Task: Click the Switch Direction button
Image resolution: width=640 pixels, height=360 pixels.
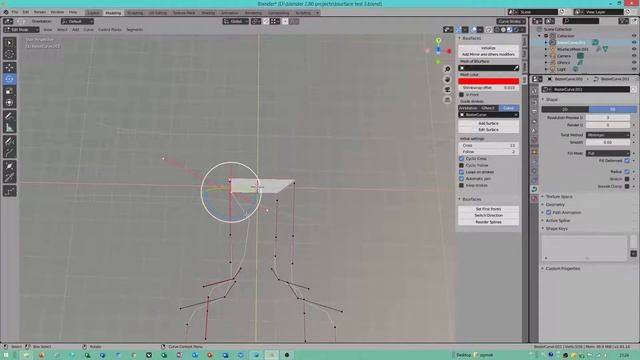Action: coord(489,216)
